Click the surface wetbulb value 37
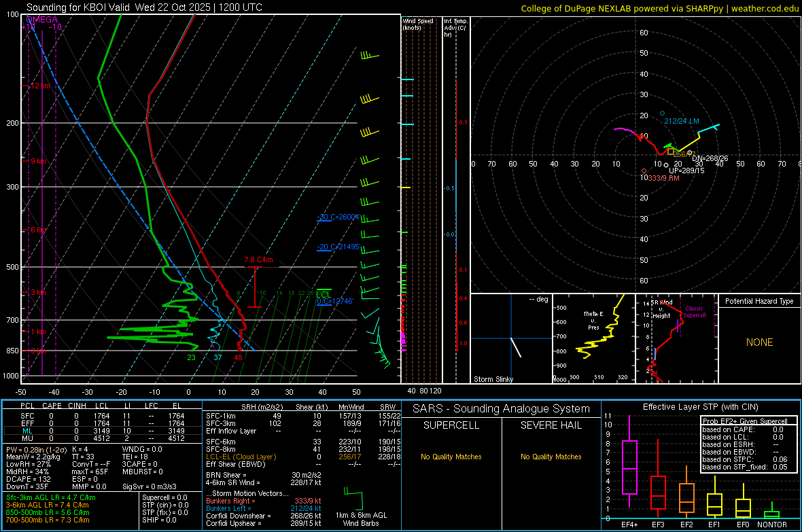Screen dimensions: 802x532 pyautogui.click(x=218, y=357)
